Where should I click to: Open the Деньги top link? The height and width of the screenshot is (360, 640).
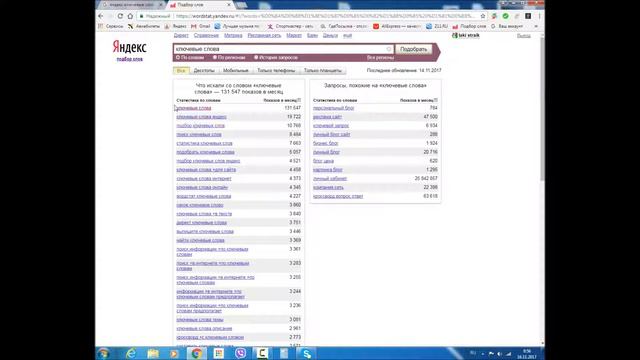click(x=330, y=36)
